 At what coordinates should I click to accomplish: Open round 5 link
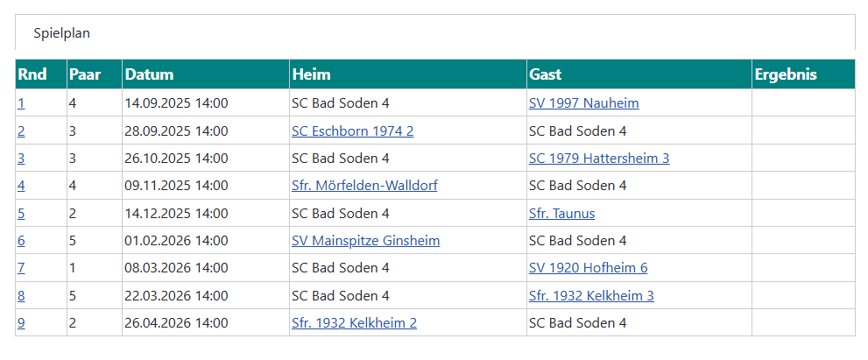pyautogui.click(x=21, y=214)
